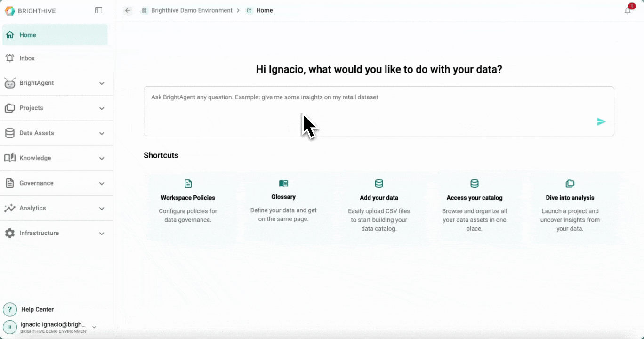Click the Knowledge open book icon
Viewport: 644px width, 339px height.
click(x=10, y=158)
